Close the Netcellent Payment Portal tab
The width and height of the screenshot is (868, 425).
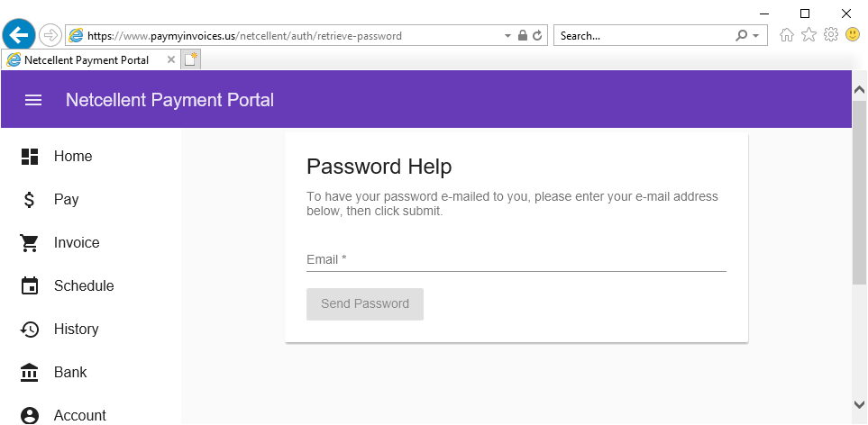(171, 60)
